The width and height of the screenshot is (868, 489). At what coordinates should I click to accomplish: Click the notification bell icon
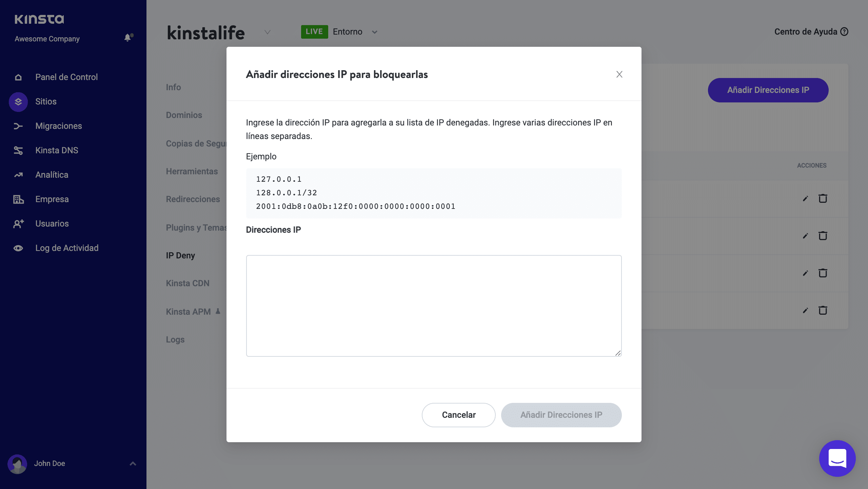[128, 38]
